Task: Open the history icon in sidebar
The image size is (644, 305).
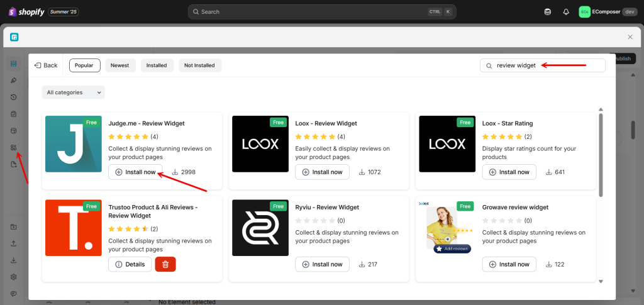Action: 14,97
